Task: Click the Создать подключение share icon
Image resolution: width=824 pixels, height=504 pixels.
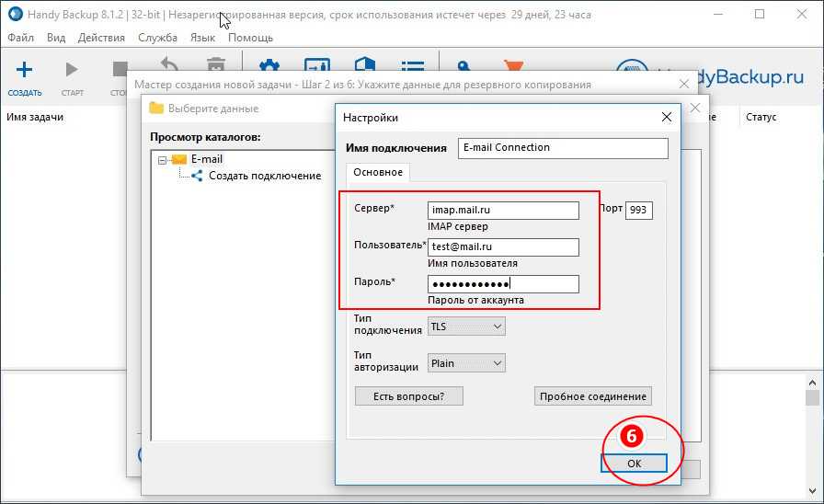Action: (197, 176)
